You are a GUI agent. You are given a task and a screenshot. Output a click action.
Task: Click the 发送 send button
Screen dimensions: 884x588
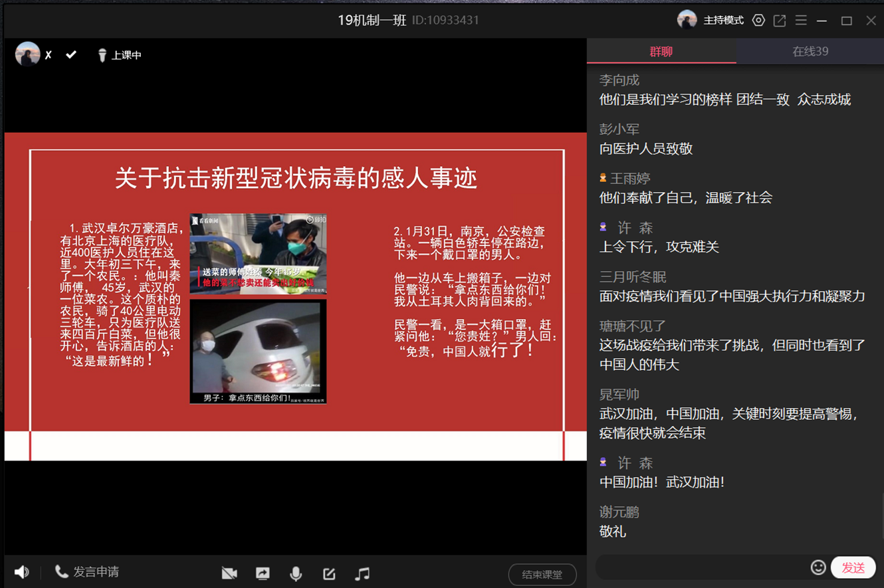pyautogui.click(x=853, y=567)
